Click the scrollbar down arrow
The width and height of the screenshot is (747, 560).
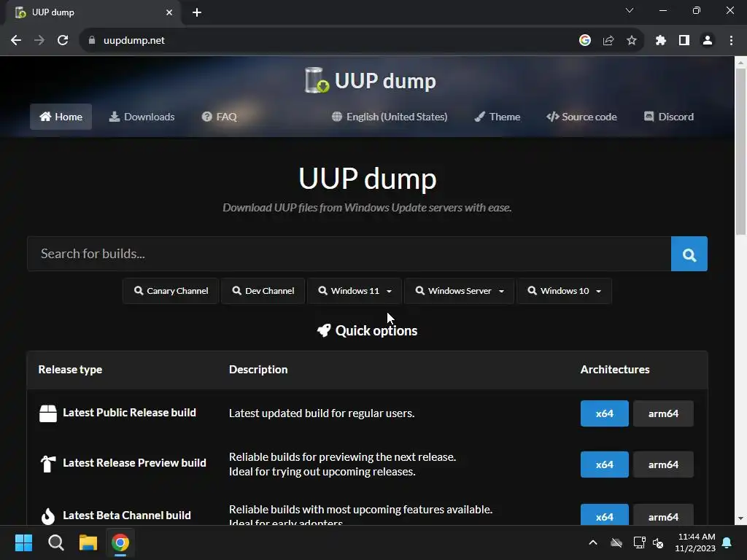(x=740, y=518)
